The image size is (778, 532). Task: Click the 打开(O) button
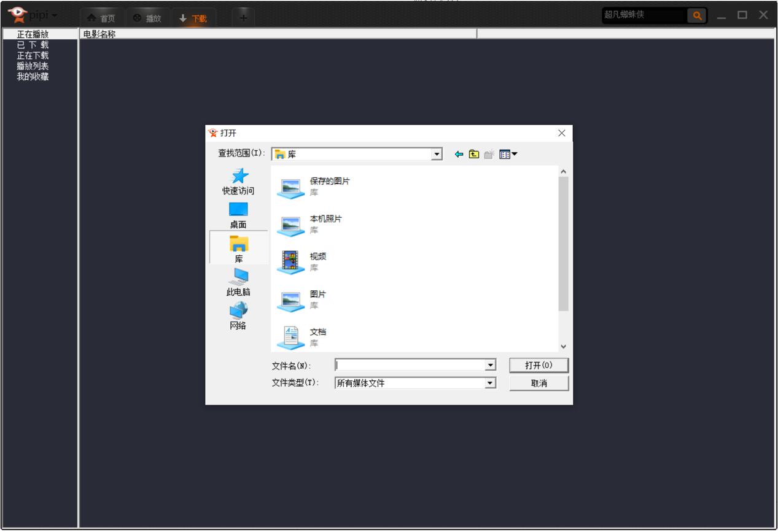[539, 365]
